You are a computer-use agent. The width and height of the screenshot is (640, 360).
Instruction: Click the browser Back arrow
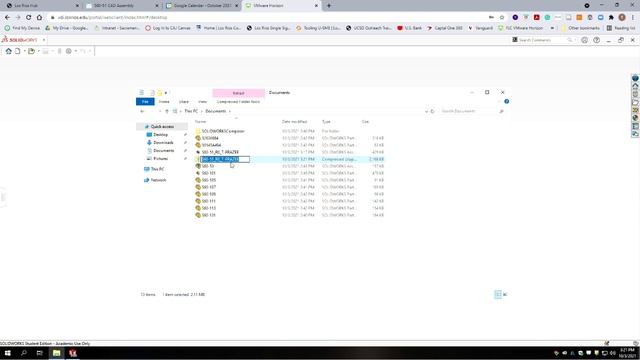click(7, 18)
